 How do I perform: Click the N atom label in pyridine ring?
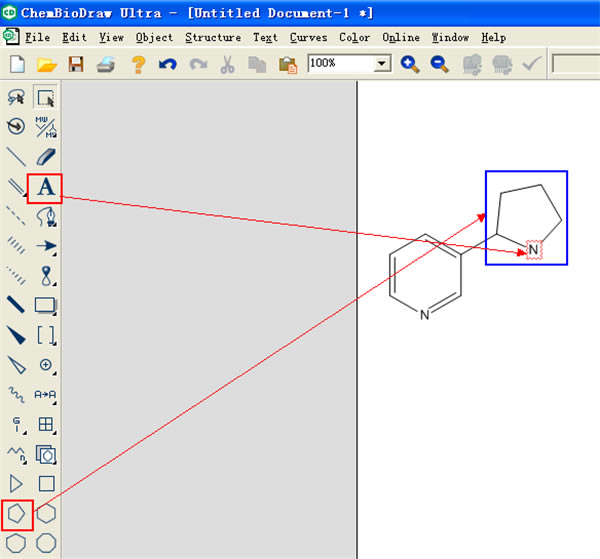pos(425,315)
